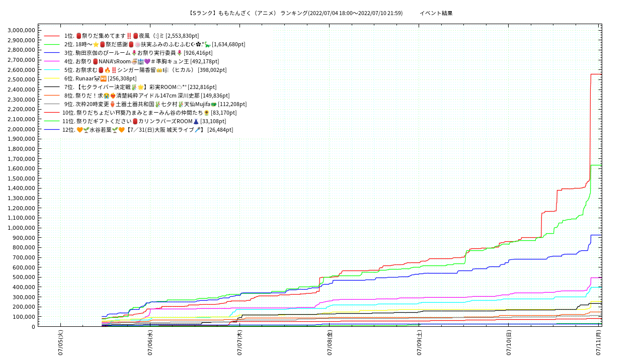Click the y-axis value 2,800,000
The height and width of the screenshot is (362, 644).
point(21,50)
